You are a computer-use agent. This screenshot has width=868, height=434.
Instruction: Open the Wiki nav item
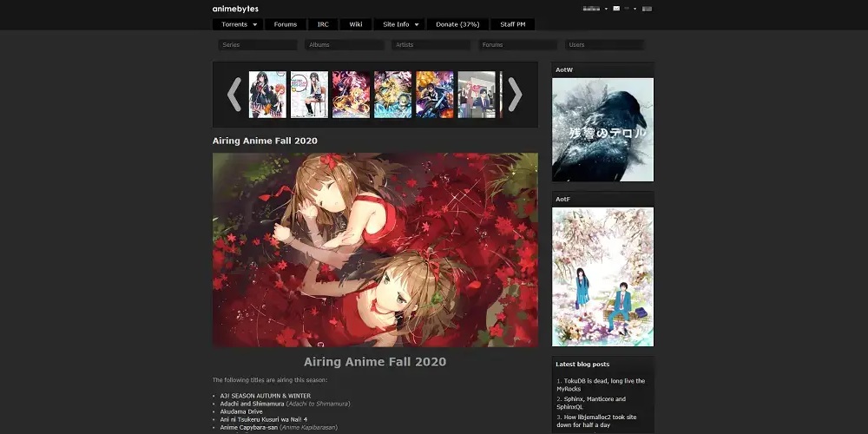[355, 24]
